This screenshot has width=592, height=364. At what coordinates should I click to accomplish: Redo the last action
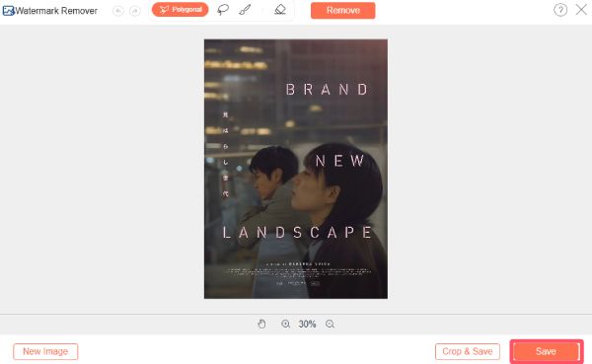[135, 11]
